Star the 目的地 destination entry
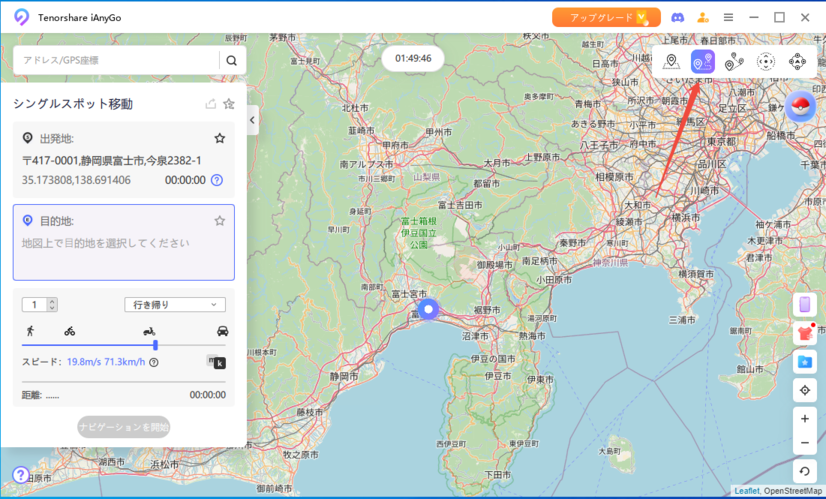The width and height of the screenshot is (826, 499). [x=219, y=221]
